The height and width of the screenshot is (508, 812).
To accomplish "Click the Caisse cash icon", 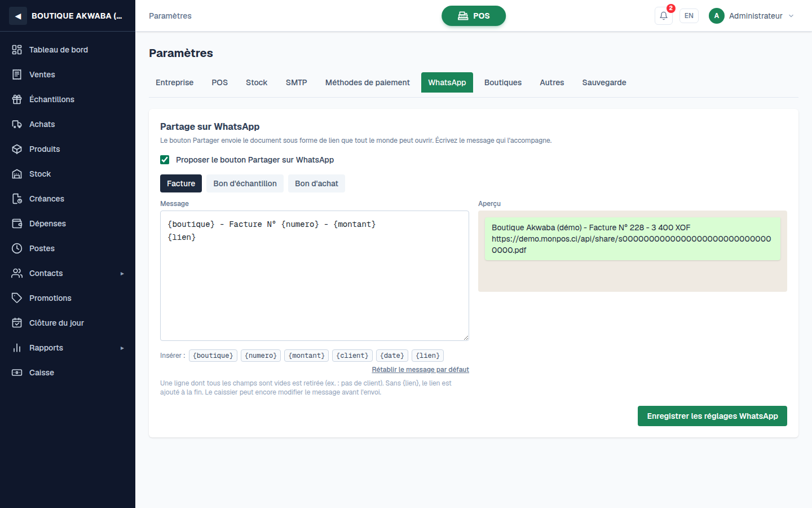I will coord(17,373).
